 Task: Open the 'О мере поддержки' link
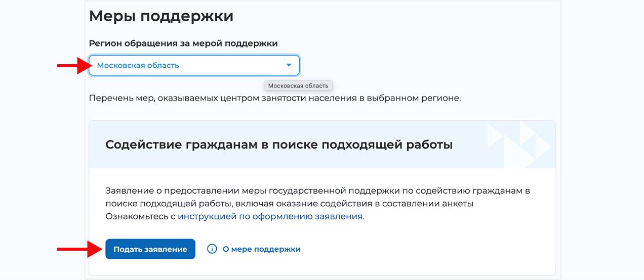pyautogui.click(x=261, y=249)
